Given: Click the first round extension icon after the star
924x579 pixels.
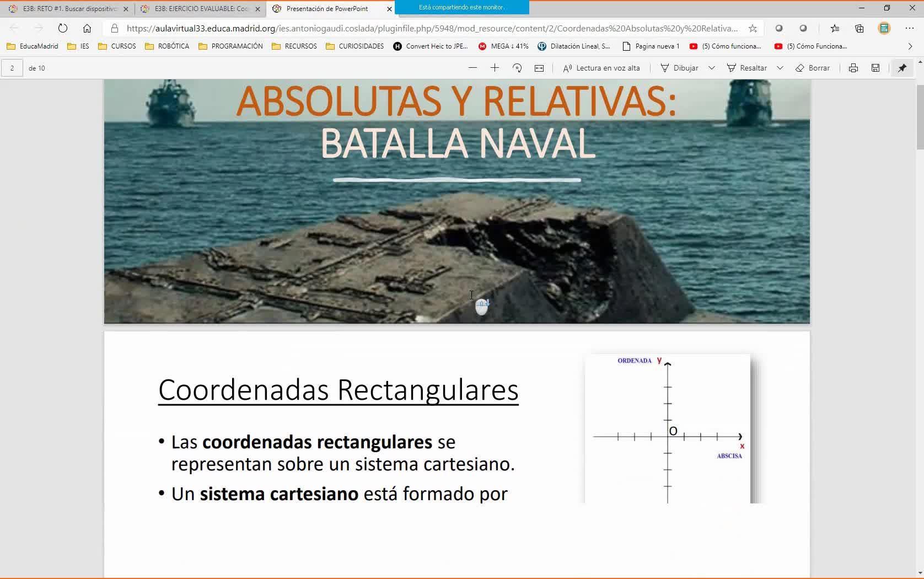Looking at the screenshot, I should 778,28.
